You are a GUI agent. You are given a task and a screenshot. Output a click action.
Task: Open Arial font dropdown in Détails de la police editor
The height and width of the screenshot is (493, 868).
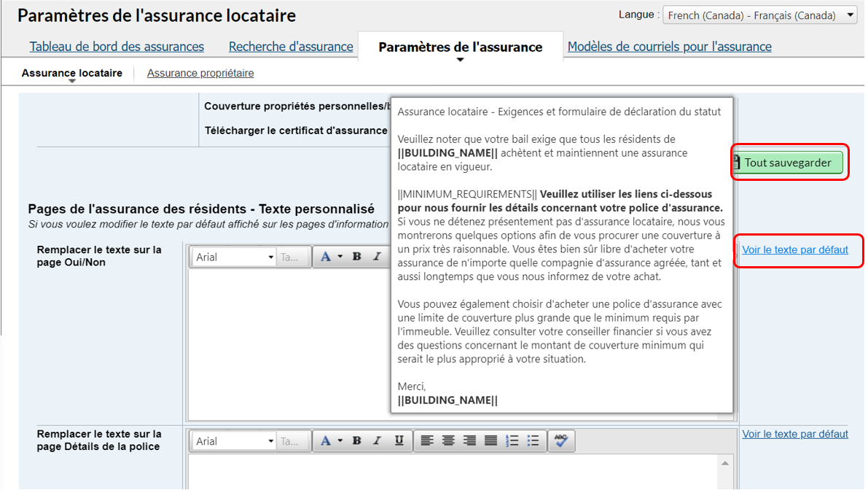pos(234,441)
